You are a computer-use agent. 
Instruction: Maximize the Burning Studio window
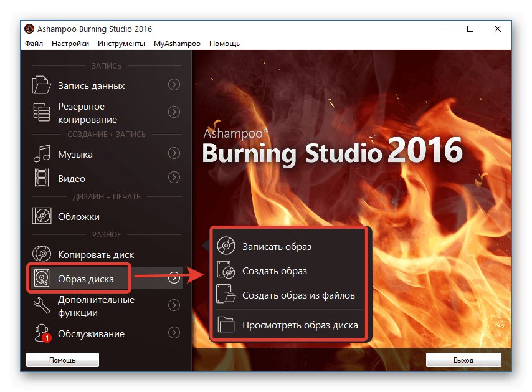pyautogui.click(x=470, y=29)
